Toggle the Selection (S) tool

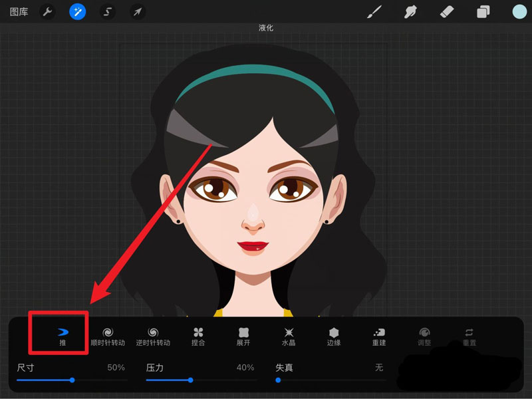click(107, 11)
